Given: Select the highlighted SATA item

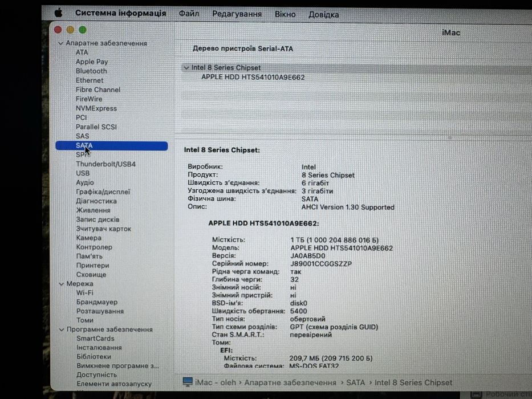Looking at the screenshot, I should (111, 145).
